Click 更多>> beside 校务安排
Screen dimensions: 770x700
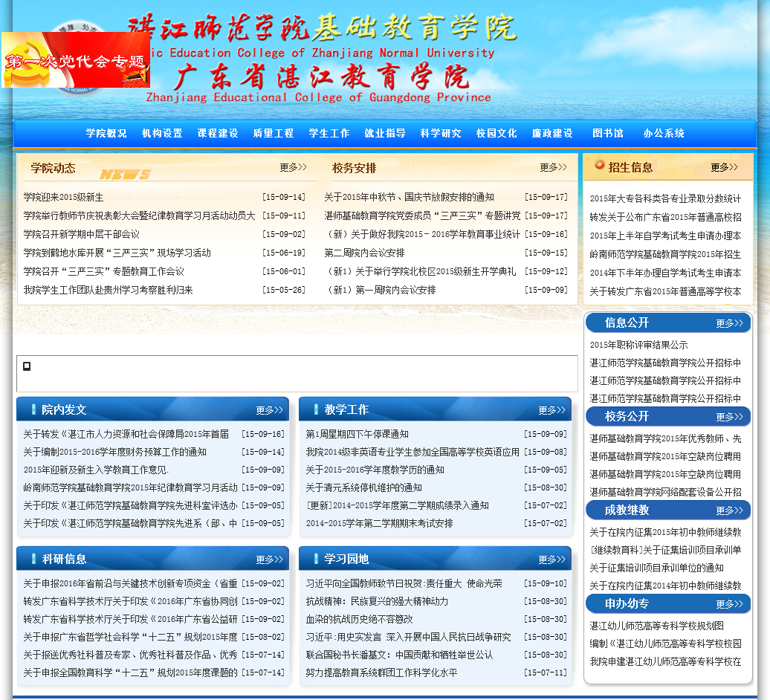pyautogui.click(x=554, y=167)
